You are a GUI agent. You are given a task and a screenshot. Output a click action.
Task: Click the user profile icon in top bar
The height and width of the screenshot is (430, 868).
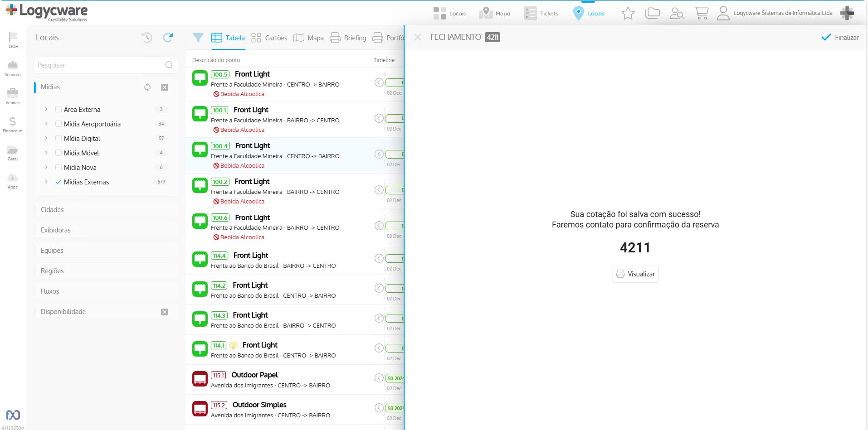click(723, 13)
